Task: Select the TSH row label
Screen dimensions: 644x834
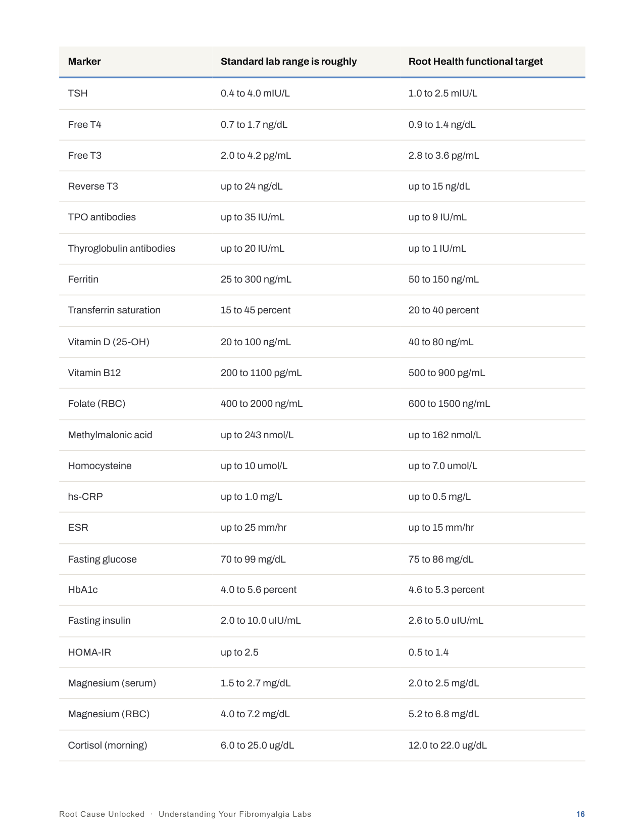Action: point(78,94)
